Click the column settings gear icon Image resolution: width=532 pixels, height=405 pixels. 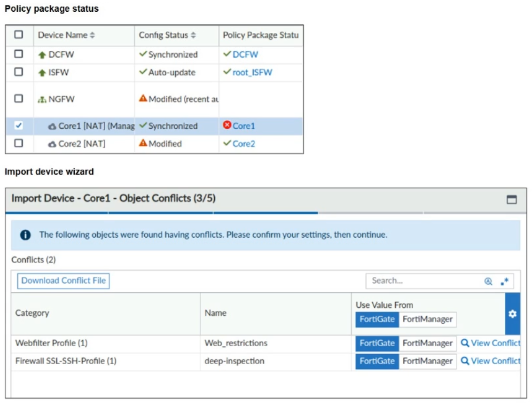[x=512, y=314]
